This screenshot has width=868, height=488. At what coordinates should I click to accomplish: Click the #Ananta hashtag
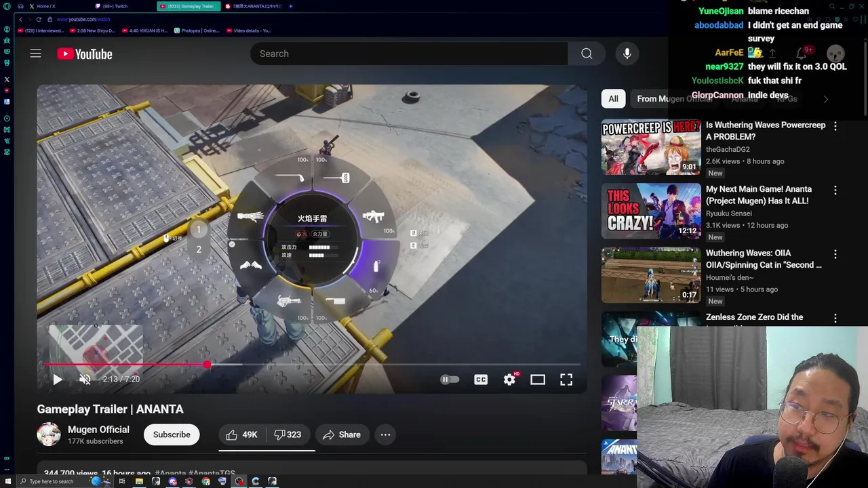(170, 473)
